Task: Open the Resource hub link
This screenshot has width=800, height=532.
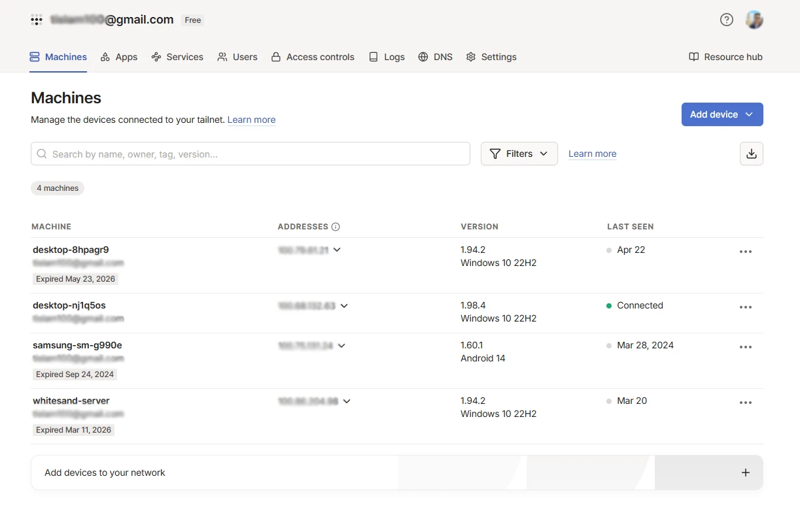Action: click(x=725, y=57)
